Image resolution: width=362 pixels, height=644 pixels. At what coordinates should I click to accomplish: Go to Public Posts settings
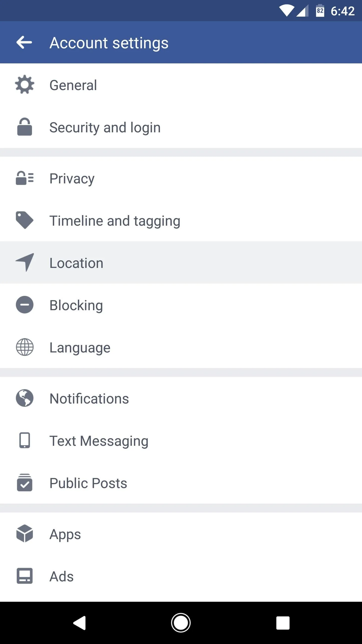pos(181,483)
